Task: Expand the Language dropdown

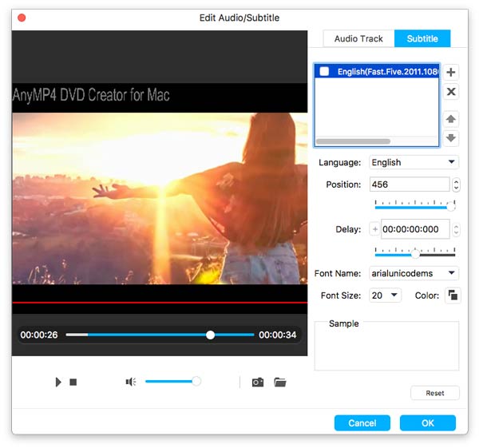Action: [x=414, y=162]
